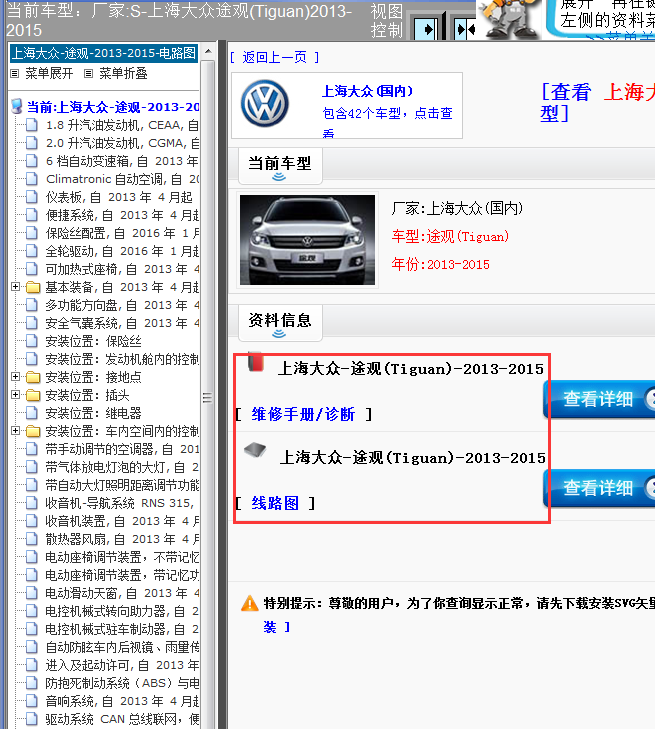655x729 pixels.
Task: Click the right-arrow view control icon
Action: (426, 30)
